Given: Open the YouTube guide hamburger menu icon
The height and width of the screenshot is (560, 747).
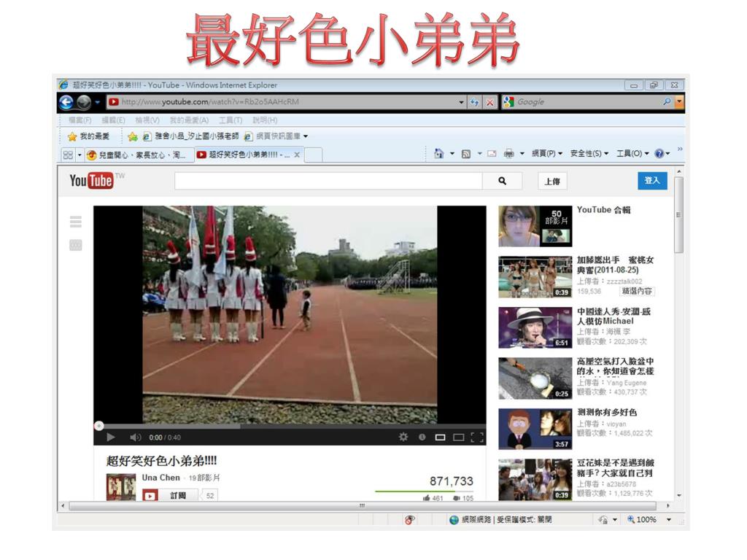Looking at the screenshot, I should tap(76, 222).
